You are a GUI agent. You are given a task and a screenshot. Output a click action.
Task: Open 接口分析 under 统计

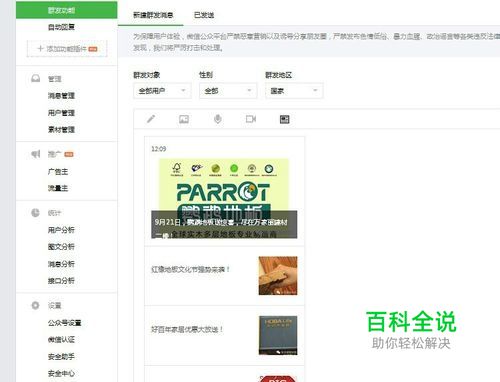click(x=61, y=281)
